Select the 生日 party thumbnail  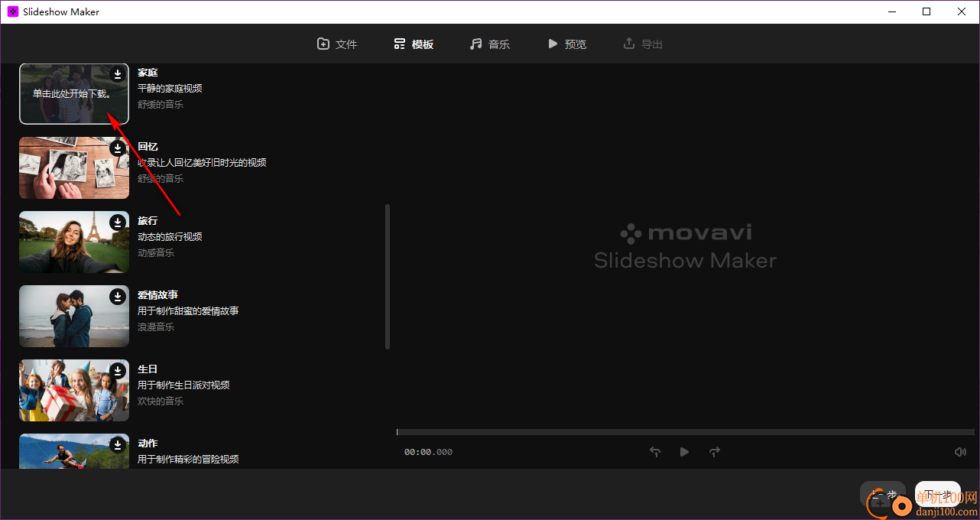pyautogui.click(x=74, y=390)
